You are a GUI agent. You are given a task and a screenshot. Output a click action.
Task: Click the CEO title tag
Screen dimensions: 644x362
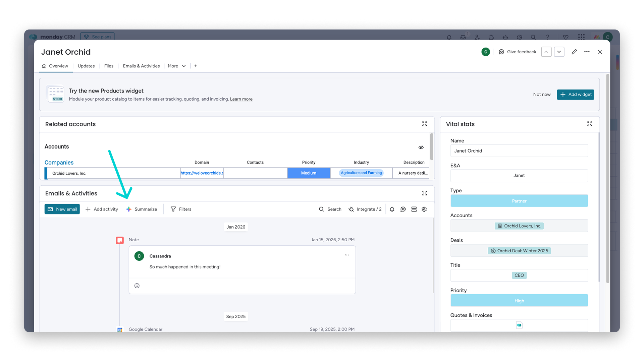coord(519,276)
